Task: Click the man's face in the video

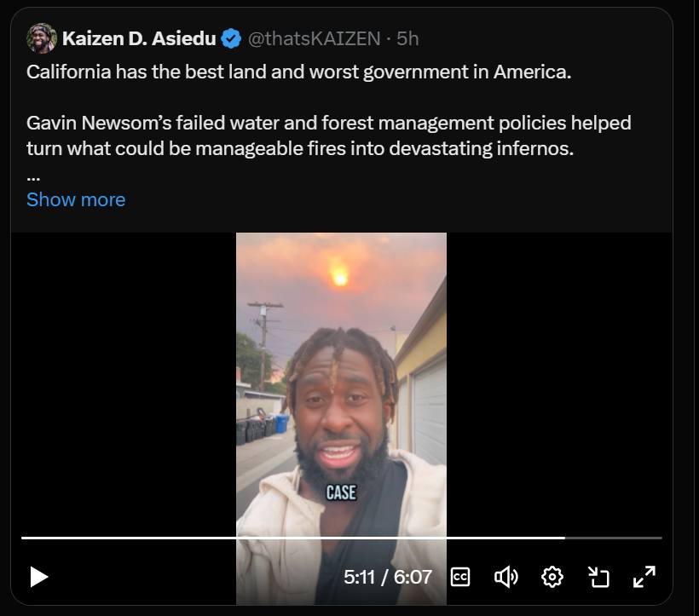Action: (x=339, y=409)
